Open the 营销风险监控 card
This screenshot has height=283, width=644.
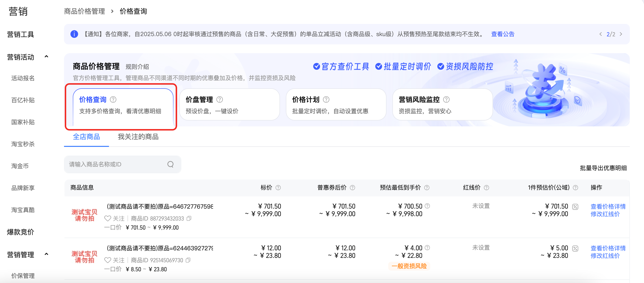coord(442,105)
